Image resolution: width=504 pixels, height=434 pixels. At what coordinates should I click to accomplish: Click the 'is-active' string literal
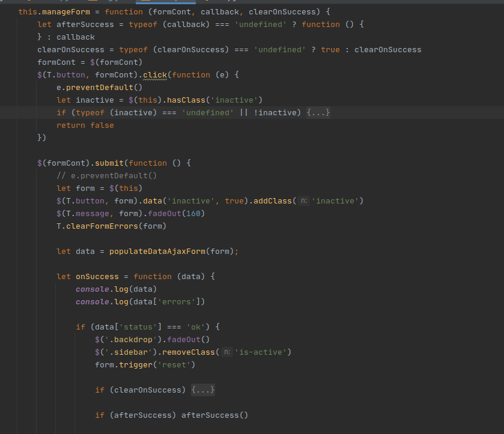point(261,352)
